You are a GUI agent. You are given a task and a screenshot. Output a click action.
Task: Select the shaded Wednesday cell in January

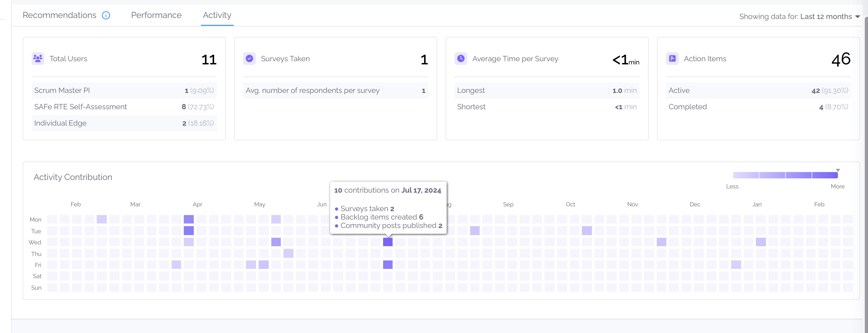tap(761, 242)
